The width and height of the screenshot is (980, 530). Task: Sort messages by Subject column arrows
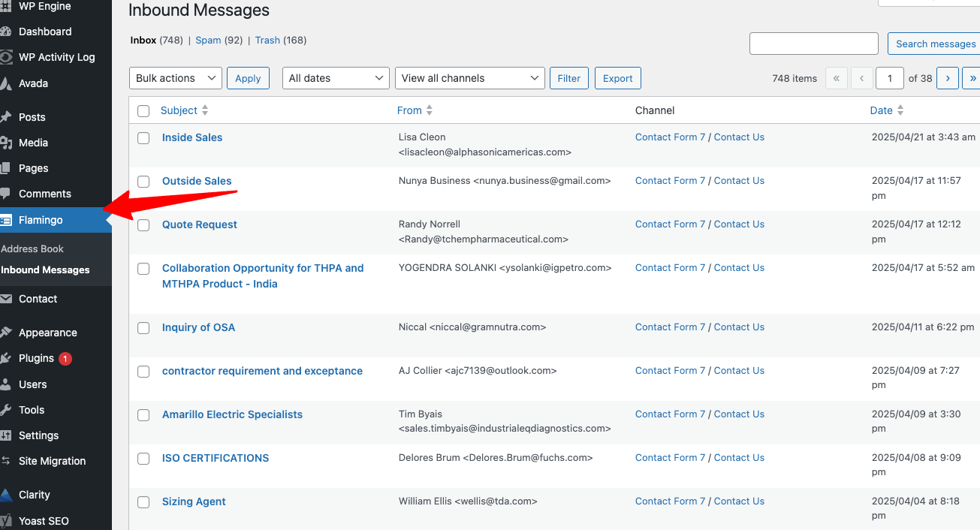pos(205,110)
